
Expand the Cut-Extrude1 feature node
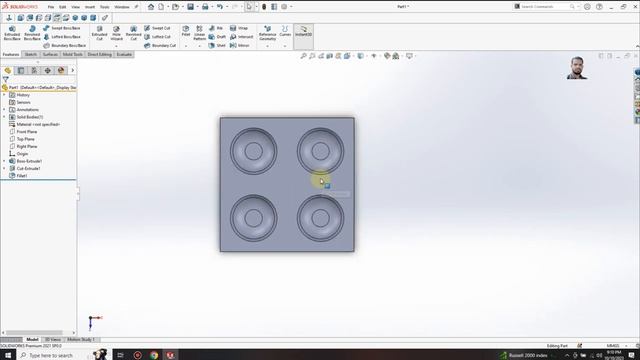tap(4, 168)
